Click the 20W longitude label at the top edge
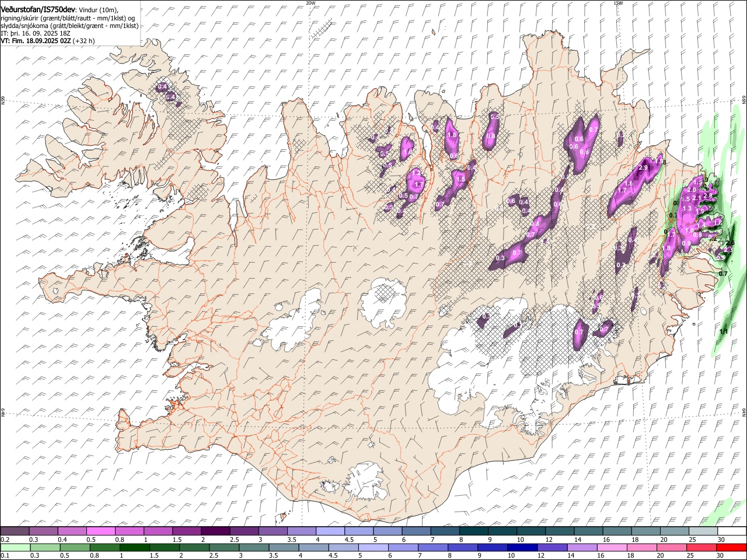Screen dimensions: 747x560 (310, 3)
